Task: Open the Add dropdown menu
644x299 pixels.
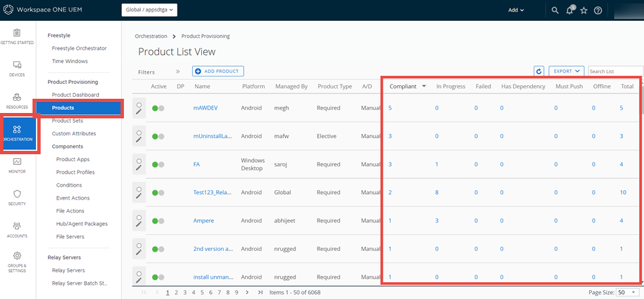Action: coord(516,10)
